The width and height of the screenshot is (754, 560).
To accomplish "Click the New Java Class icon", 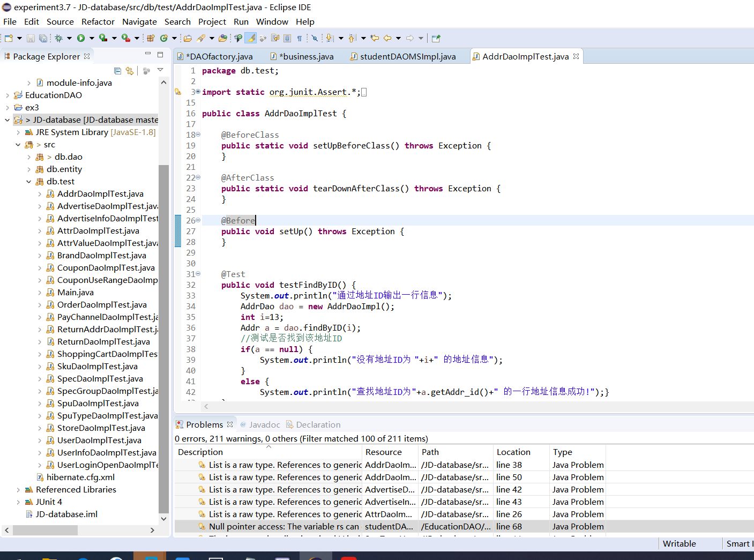I will coord(164,38).
